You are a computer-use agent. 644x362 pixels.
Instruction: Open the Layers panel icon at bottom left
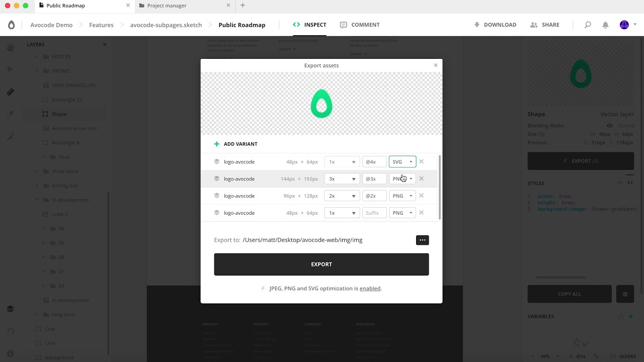(10, 309)
